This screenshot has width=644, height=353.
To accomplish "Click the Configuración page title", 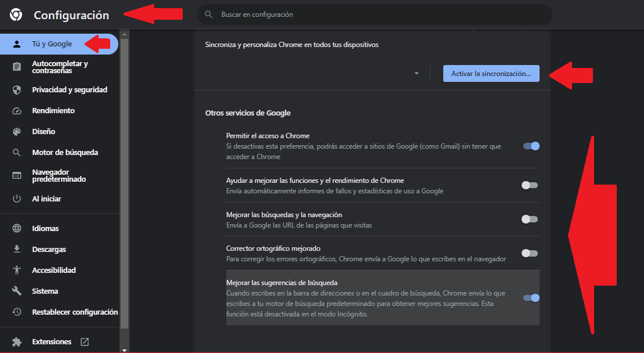I will 71,15.
